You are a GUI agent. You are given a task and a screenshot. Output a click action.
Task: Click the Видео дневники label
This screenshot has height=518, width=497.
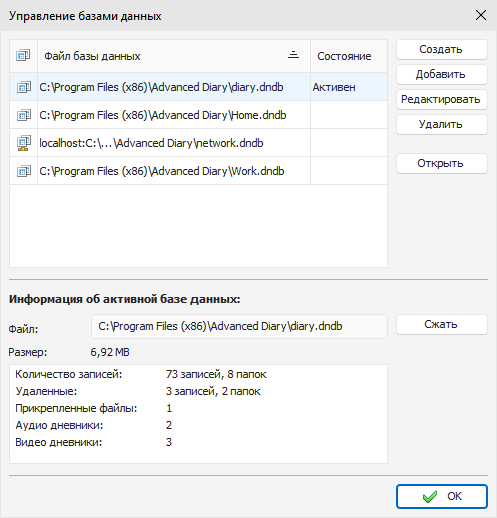point(59,442)
